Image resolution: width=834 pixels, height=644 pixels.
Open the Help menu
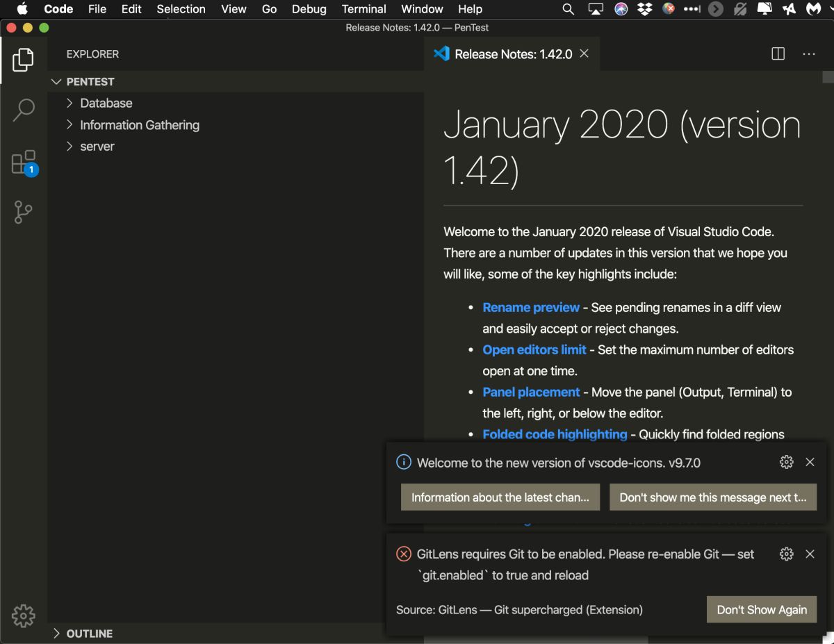(470, 9)
